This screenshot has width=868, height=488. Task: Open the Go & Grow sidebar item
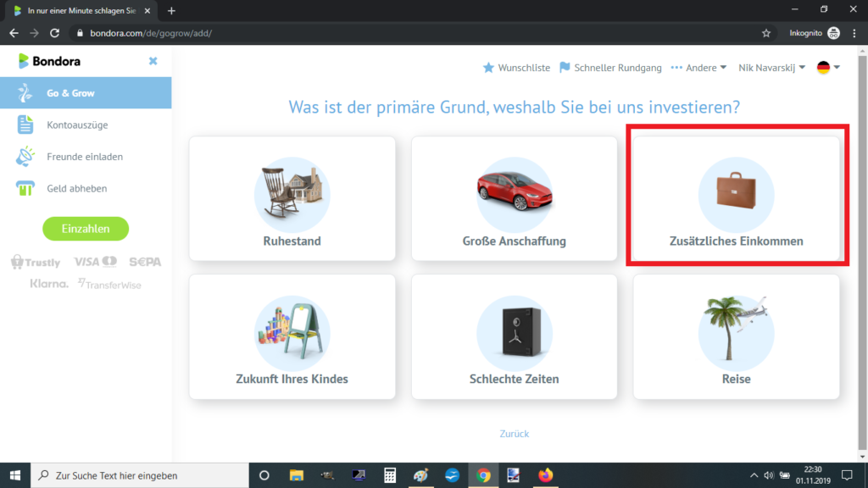tap(86, 93)
